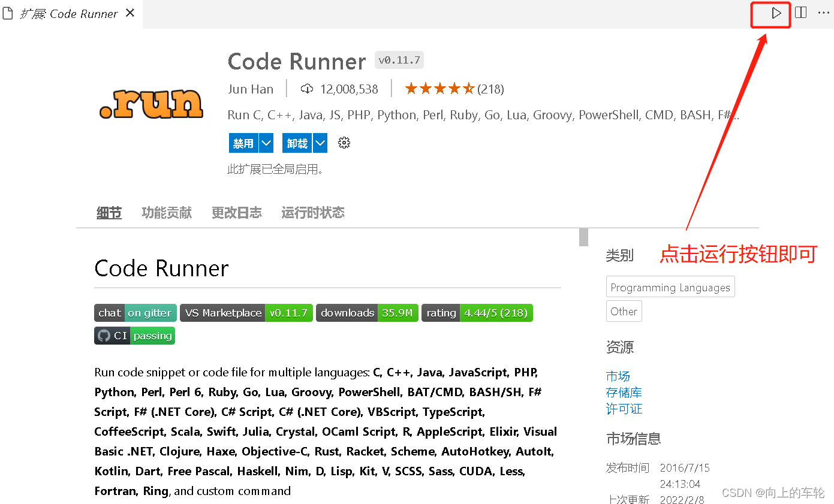Image resolution: width=834 pixels, height=504 pixels.
Task: Select the 细节 details tab
Action: pyautogui.click(x=109, y=213)
